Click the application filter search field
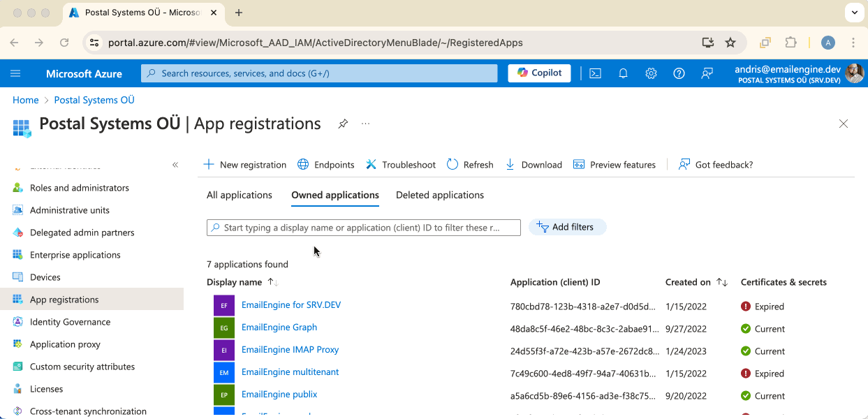 (x=363, y=227)
